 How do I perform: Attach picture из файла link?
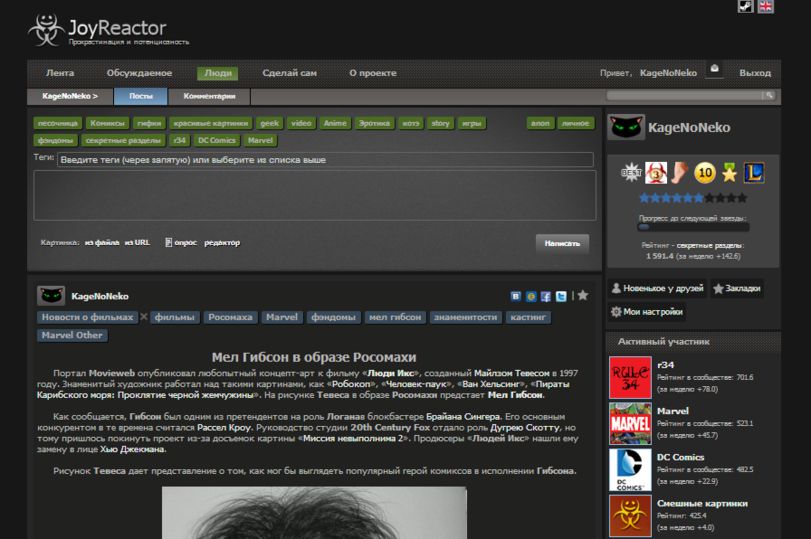click(102, 243)
